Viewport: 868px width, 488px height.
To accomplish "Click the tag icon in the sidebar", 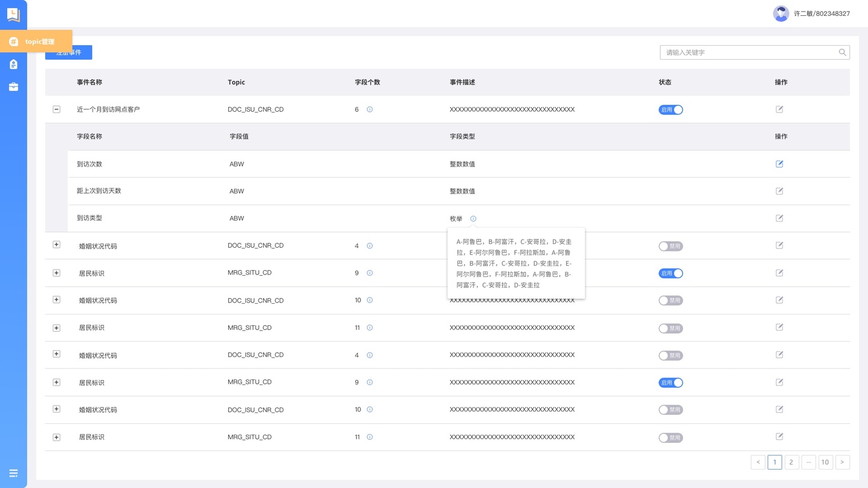I will pos(13,64).
